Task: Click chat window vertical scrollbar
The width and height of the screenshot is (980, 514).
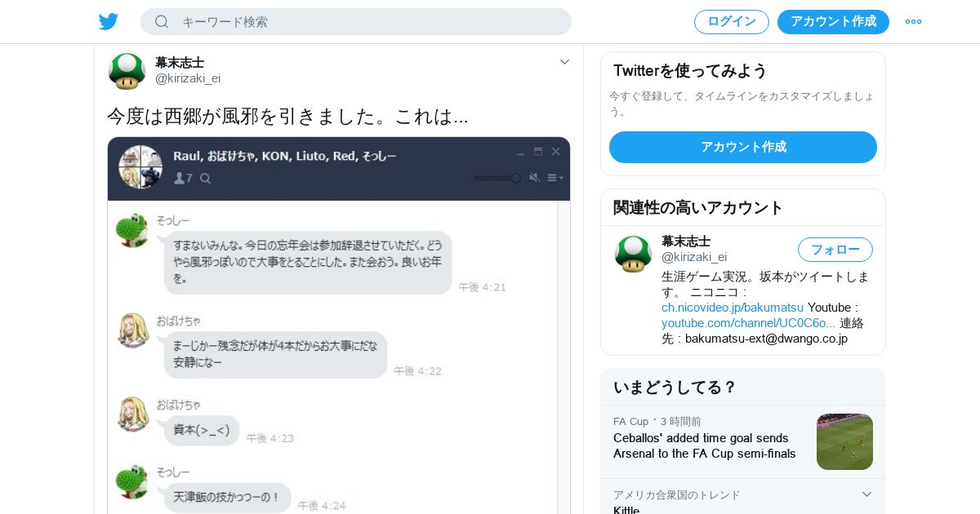Action: point(563,357)
